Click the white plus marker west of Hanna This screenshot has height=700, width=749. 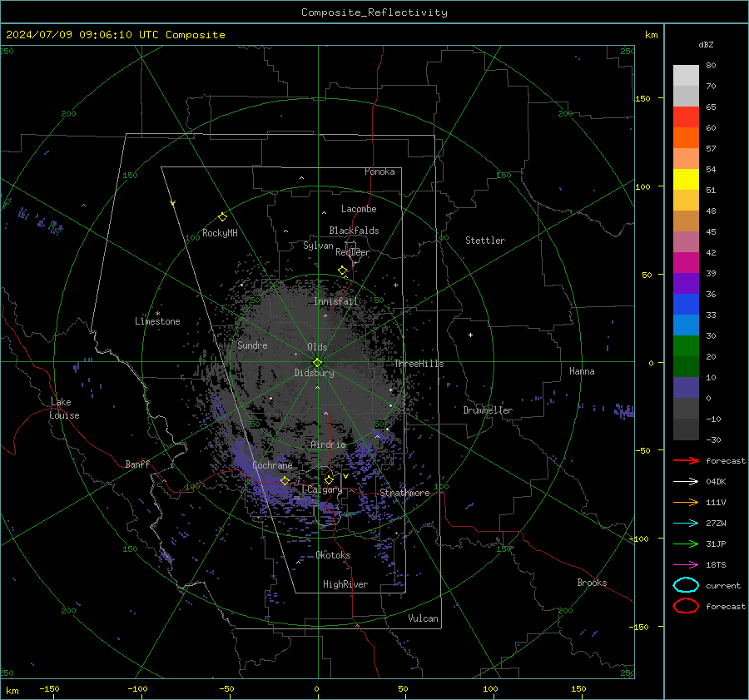470,335
